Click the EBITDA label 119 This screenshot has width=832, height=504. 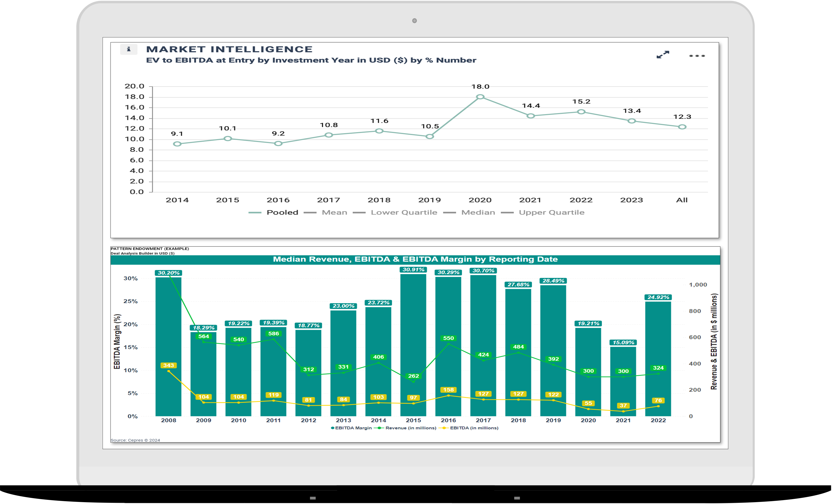tap(273, 395)
